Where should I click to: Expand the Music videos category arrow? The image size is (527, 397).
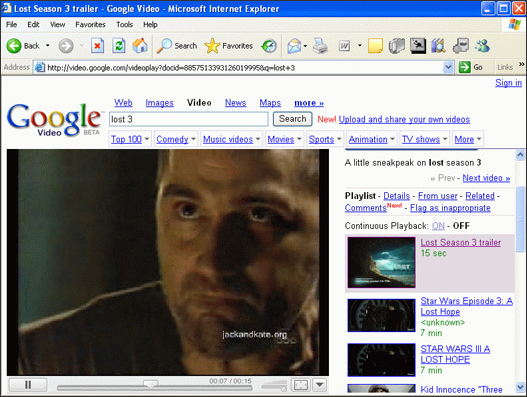coord(258,139)
